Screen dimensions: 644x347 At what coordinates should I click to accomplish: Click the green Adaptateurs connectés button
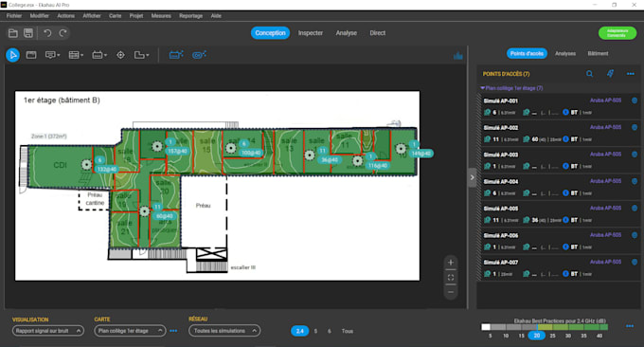pos(617,33)
